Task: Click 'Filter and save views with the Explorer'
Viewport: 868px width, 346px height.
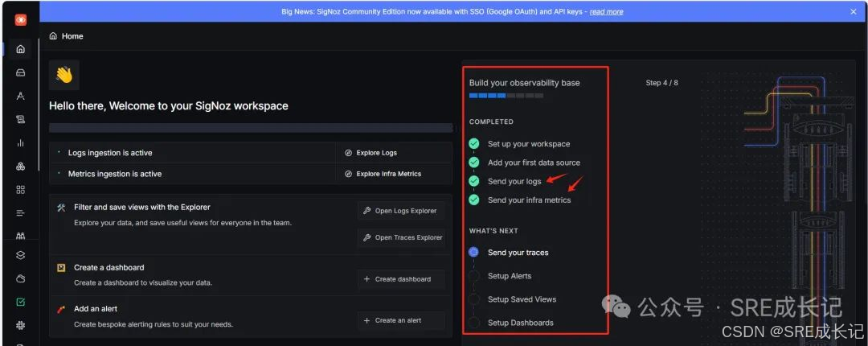Action: click(142, 208)
